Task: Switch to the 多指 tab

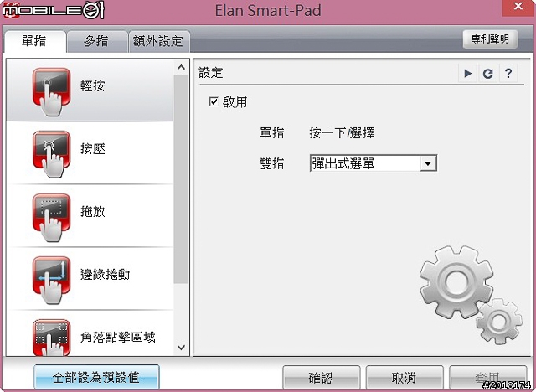Action: coord(97,41)
